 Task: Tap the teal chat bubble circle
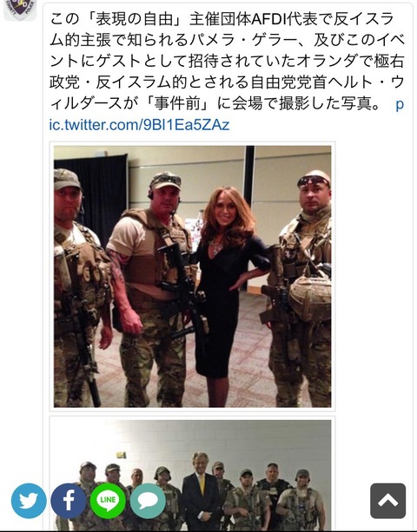point(148,501)
